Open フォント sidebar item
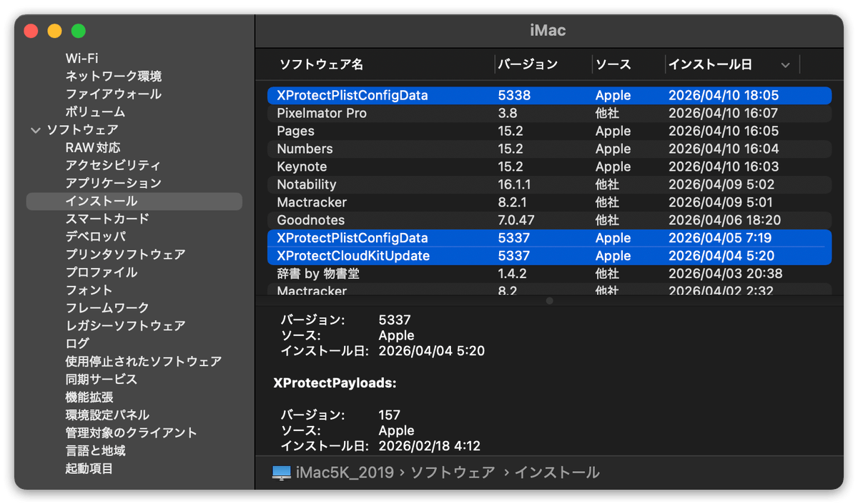The width and height of the screenshot is (858, 504). click(89, 290)
